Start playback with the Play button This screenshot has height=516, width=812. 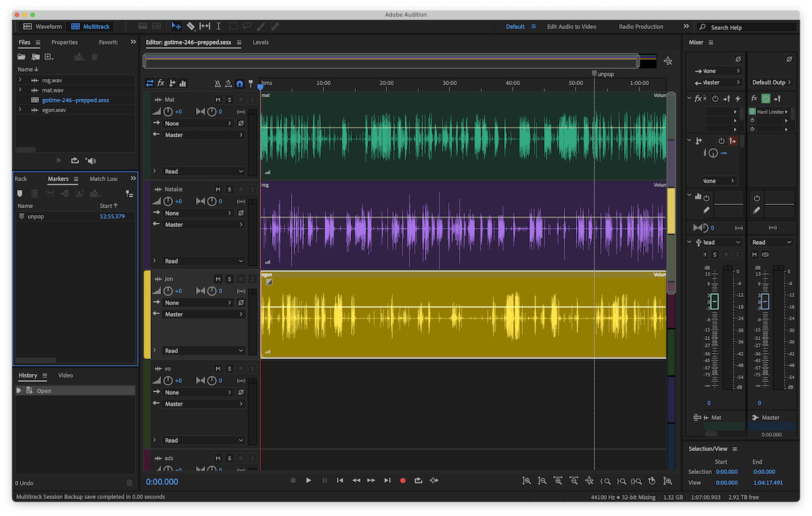pyautogui.click(x=309, y=480)
